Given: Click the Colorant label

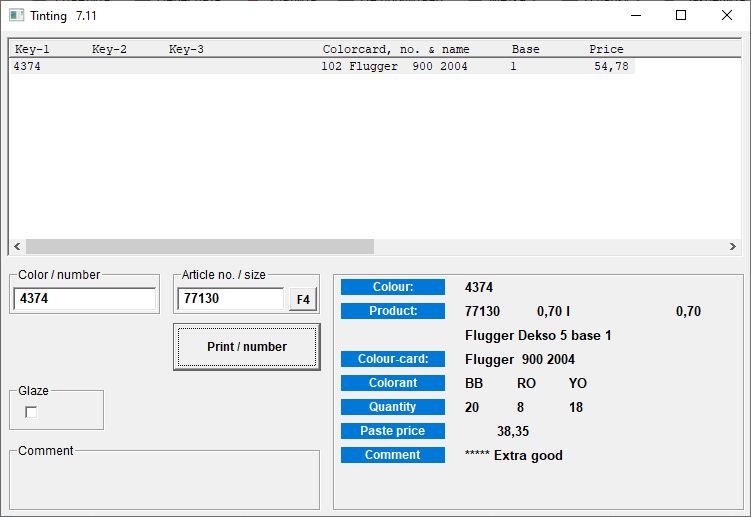Looking at the screenshot, I should (x=393, y=383).
